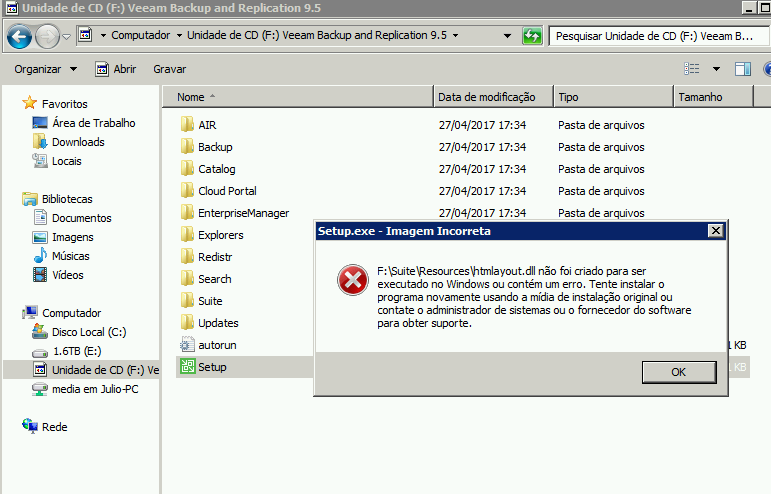This screenshot has height=494, width=771.
Task: Select the Cloud Portal folder icon
Action: (187, 191)
